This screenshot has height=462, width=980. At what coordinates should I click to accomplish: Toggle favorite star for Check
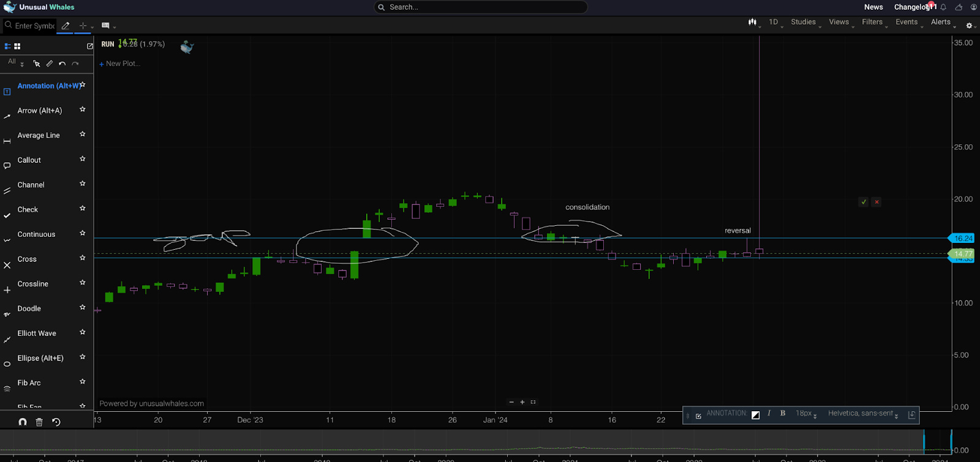83,209
